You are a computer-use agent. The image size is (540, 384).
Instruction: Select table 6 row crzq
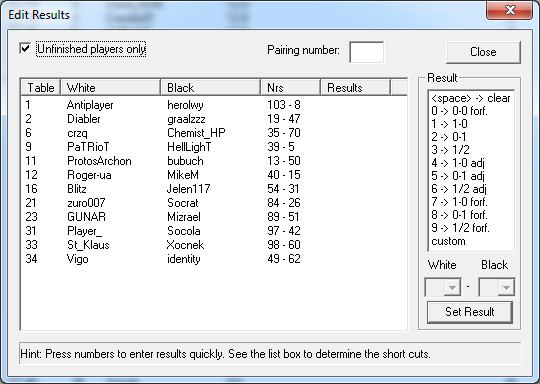(214, 133)
